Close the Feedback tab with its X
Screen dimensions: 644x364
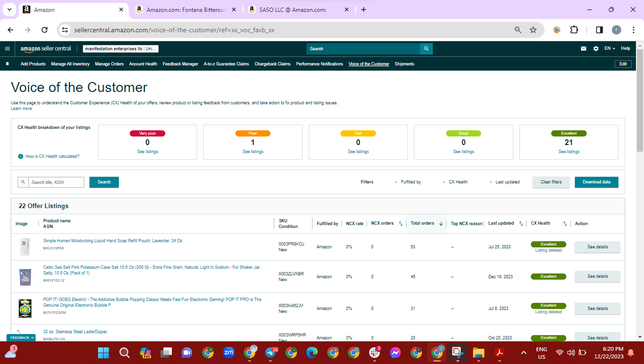(32, 338)
